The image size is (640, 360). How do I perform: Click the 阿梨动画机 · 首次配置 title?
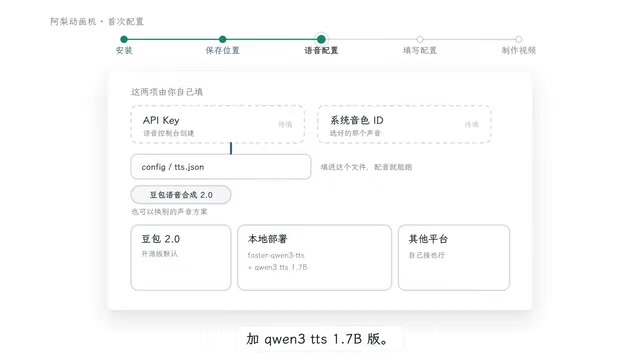pyautogui.click(x=97, y=22)
